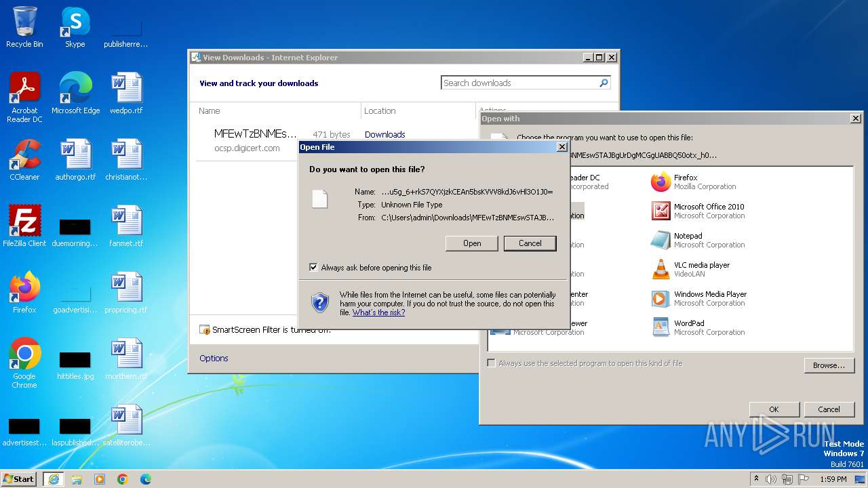Open Edge from the taskbar

(146, 479)
